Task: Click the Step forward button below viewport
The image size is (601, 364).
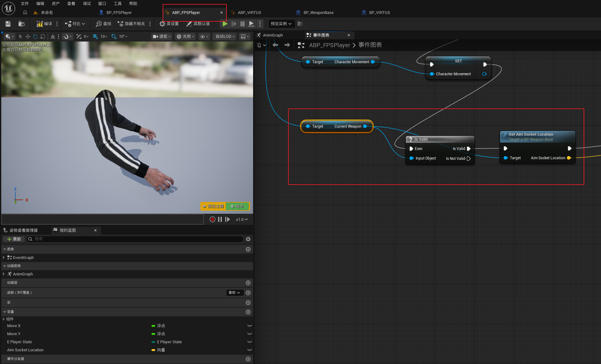Action: (228, 219)
